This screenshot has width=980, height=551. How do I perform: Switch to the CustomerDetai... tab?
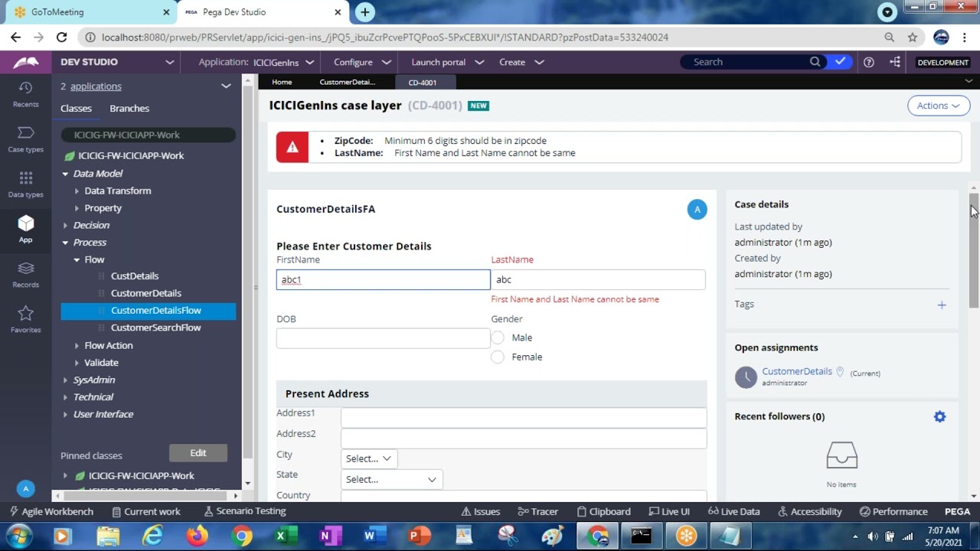click(347, 82)
